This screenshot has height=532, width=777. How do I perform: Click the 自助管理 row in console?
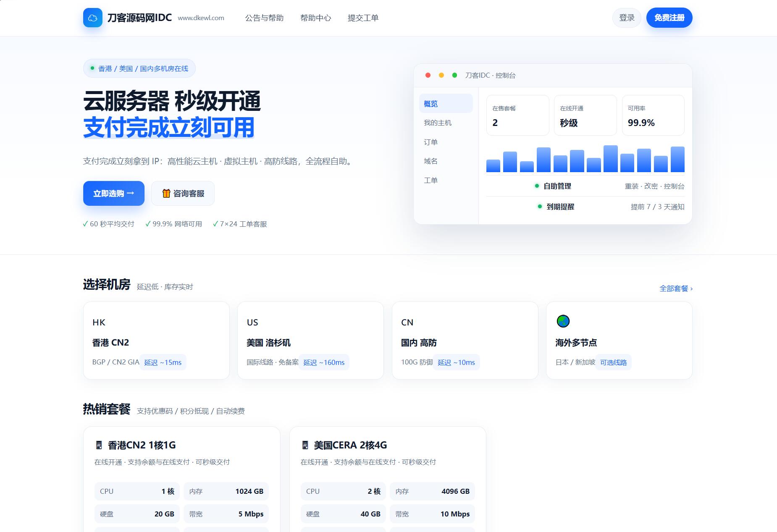585,186
